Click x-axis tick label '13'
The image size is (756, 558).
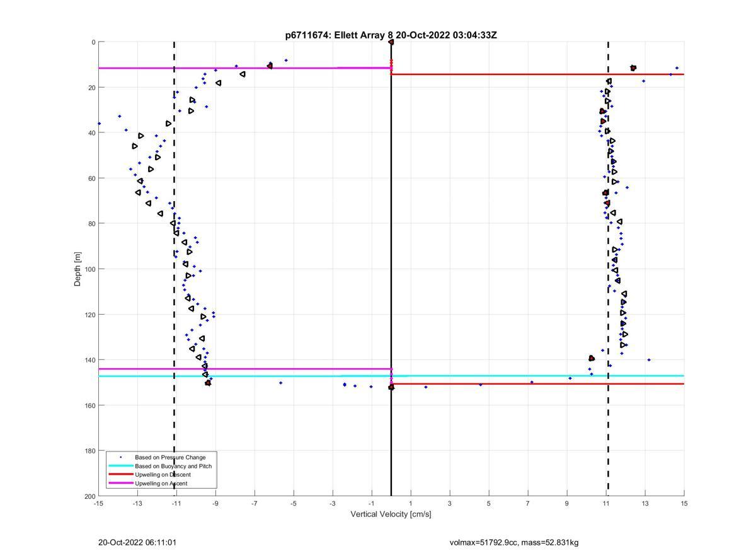[645, 503]
